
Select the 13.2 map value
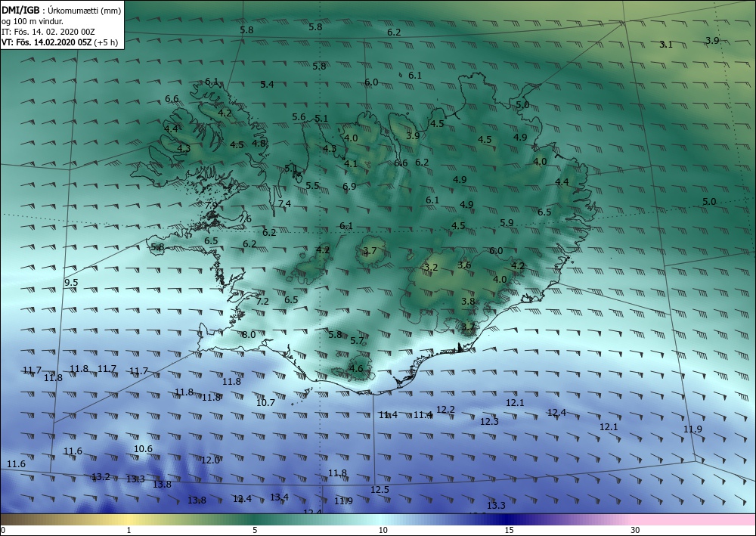click(101, 477)
